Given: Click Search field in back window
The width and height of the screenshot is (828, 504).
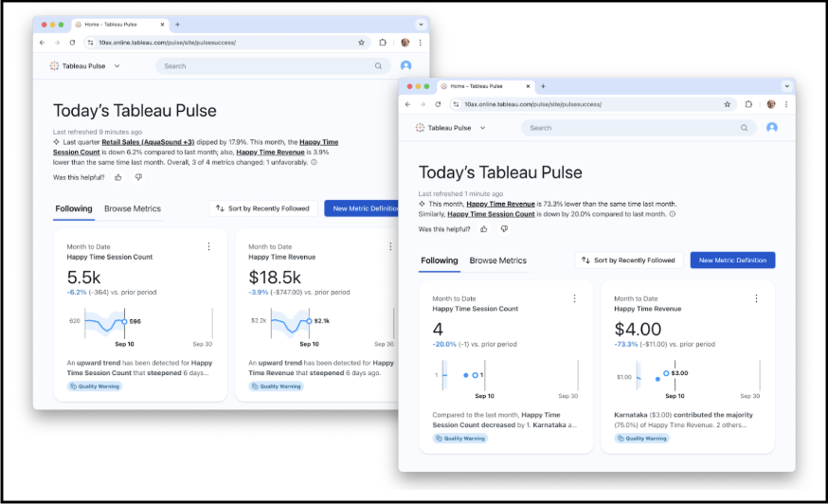Looking at the screenshot, I should (273, 66).
